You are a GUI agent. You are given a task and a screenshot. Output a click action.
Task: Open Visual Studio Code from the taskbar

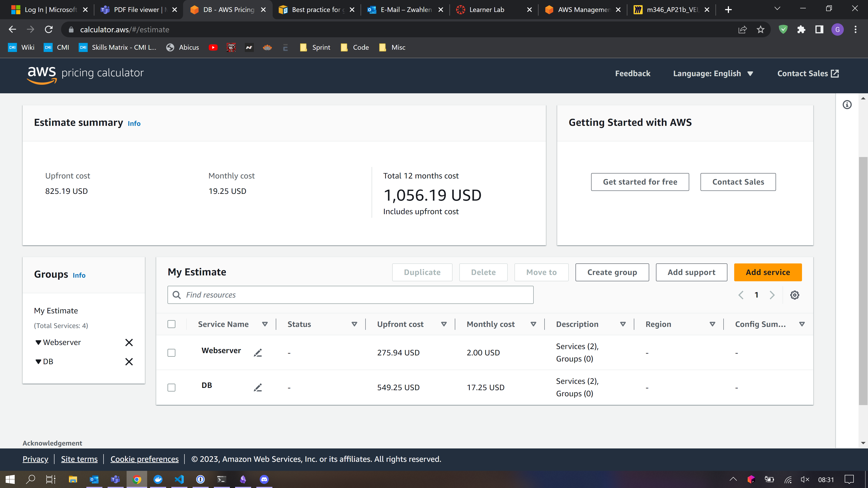(x=179, y=479)
